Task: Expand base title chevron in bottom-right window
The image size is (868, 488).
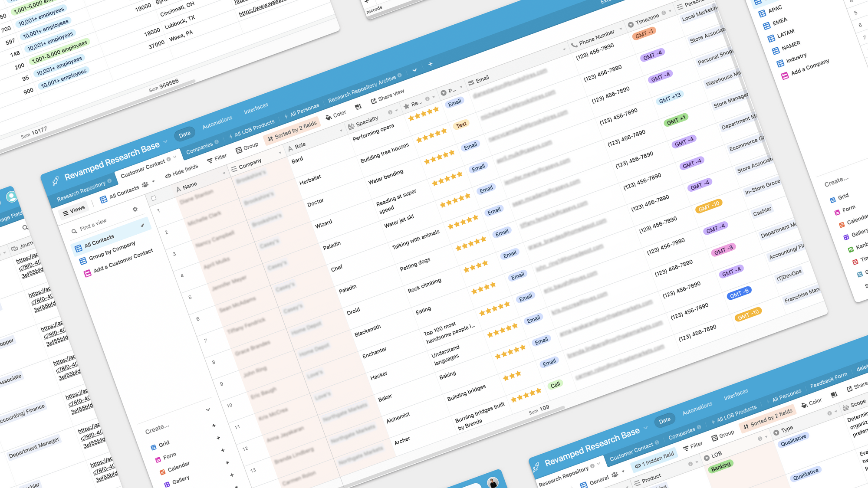Action: click(x=646, y=428)
